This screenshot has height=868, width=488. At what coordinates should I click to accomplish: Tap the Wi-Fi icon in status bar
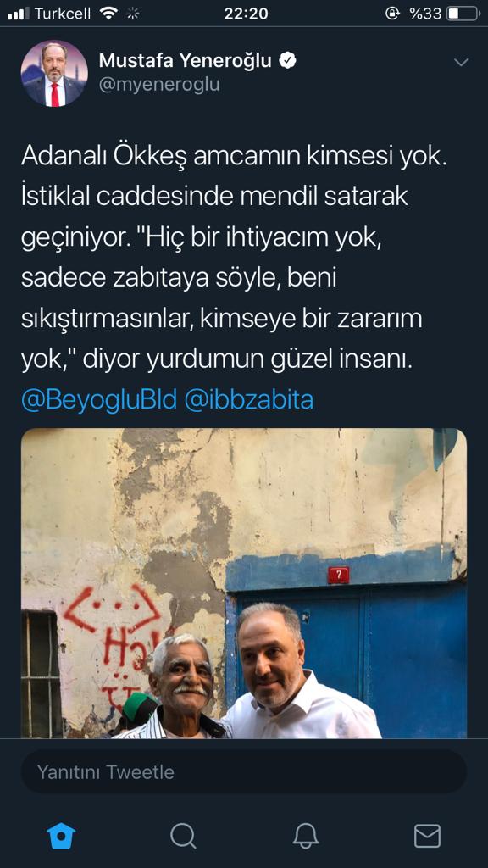pyautogui.click(x=109, y=14)
